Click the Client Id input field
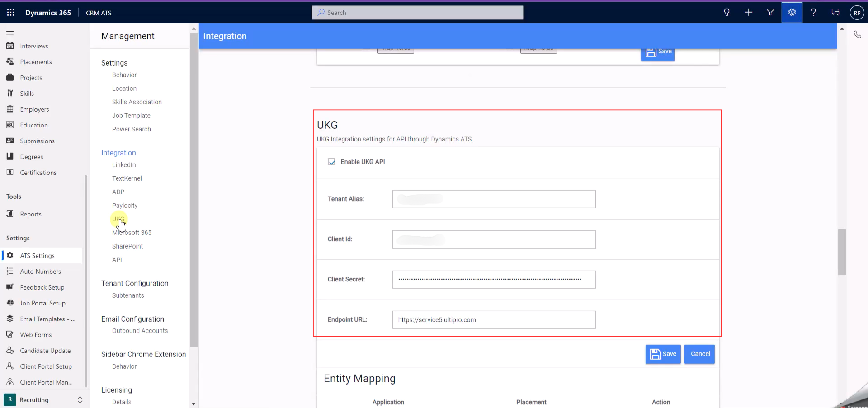 click(494, 239)
